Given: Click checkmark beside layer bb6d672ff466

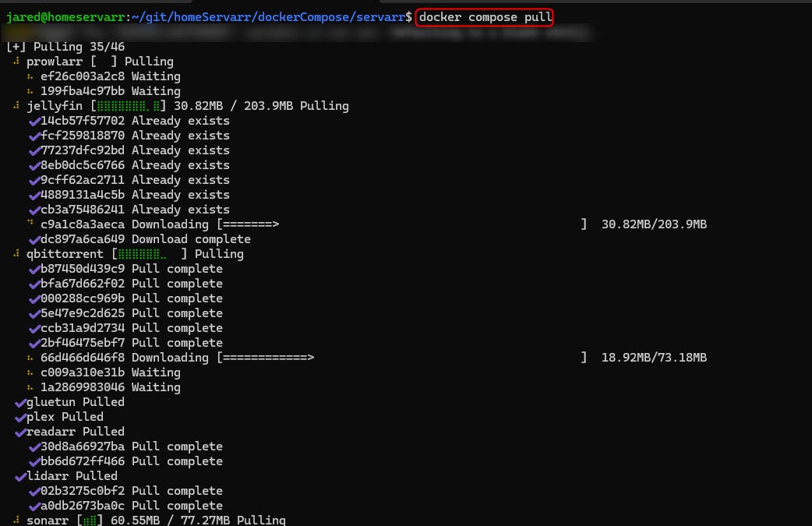Looking at the screenshot, I should [34, 462].
